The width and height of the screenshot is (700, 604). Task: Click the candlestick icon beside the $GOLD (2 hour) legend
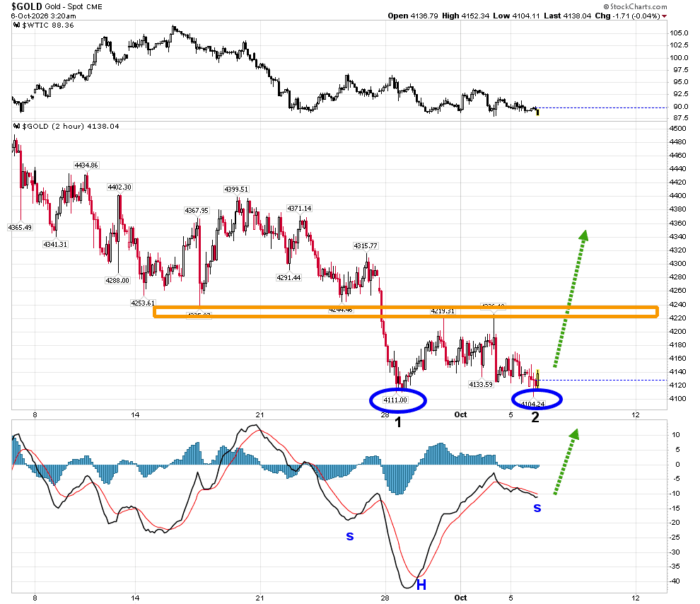pyautogui.click(x=17, y=127)
